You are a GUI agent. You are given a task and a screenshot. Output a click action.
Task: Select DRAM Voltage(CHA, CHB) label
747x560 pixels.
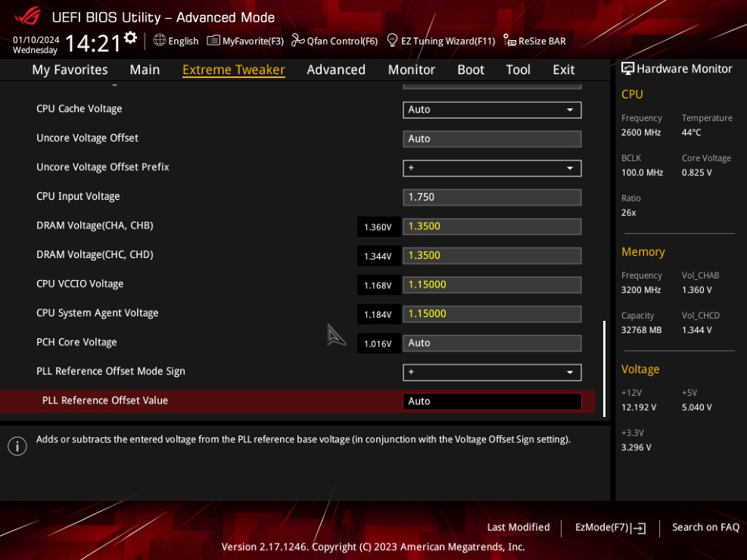95,226
